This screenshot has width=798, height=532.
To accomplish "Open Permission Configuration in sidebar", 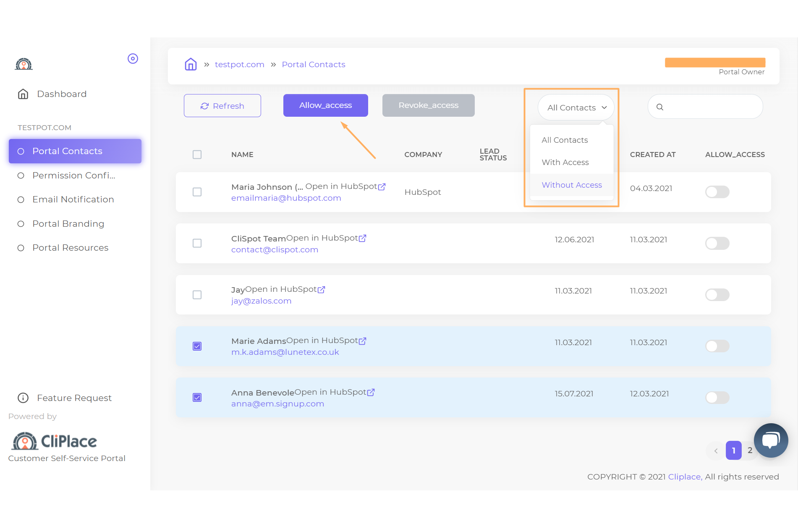I will [73, 176].
